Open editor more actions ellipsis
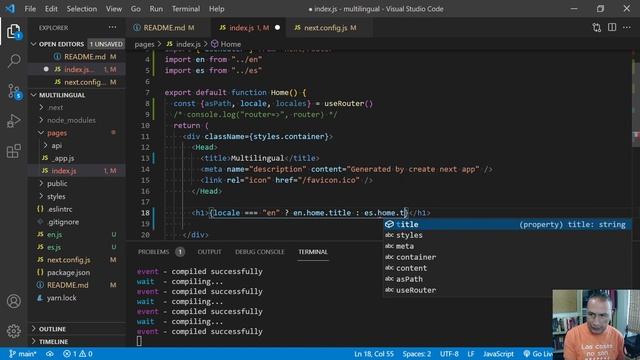 (x=627, y=27)
